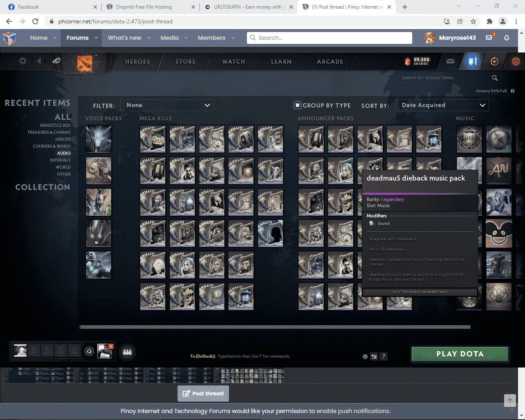Image resolution: width=525 pixels, height=420 pixels.
Task: Go back using Chrome's back arrow
Action: [x=9, y=21]
